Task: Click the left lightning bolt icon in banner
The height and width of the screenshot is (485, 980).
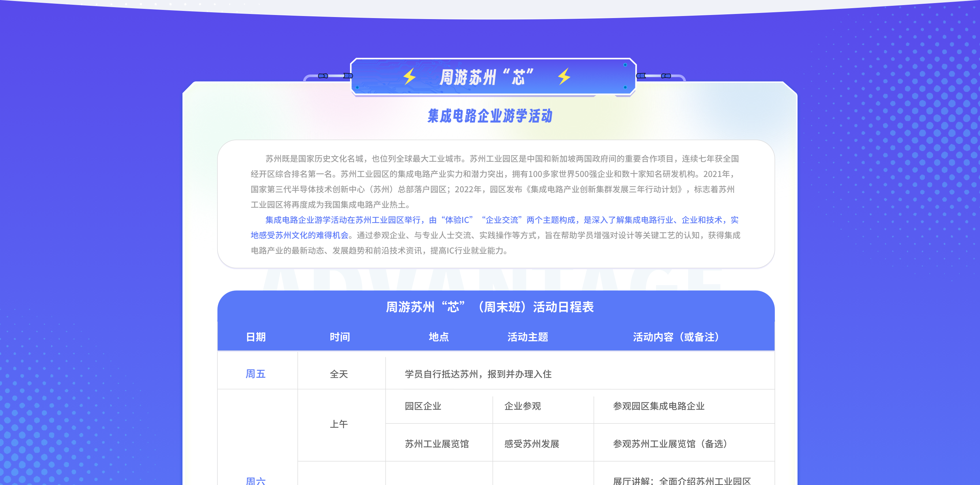Action: pyautogui.click(x=410, y=76)
